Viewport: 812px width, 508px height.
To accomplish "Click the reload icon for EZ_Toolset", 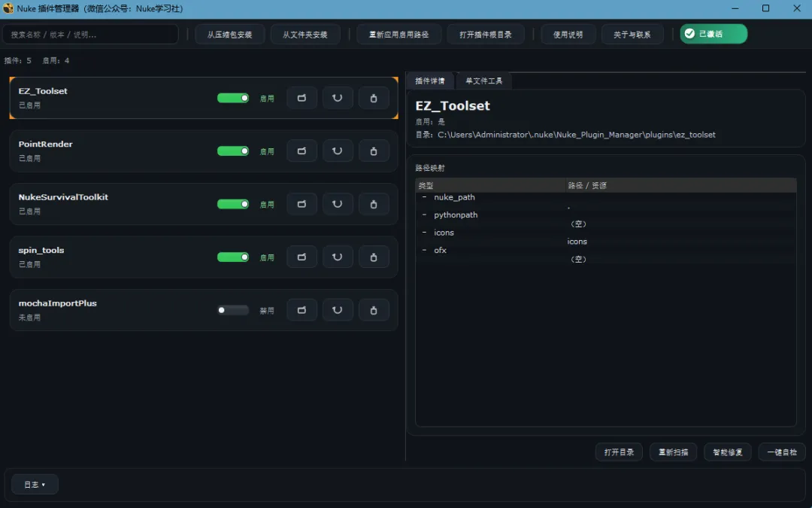I will point(338,98).
